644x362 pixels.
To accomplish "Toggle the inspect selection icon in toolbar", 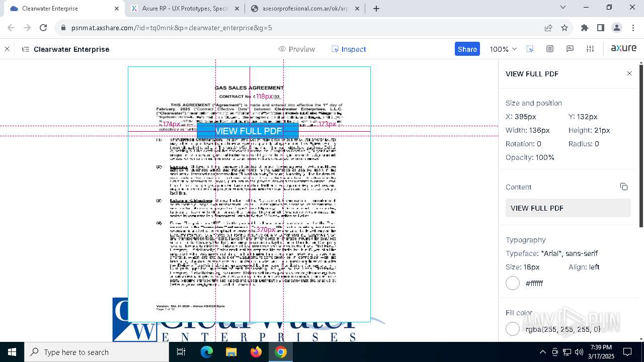I will pyautogui.click(x=530, y=49).
